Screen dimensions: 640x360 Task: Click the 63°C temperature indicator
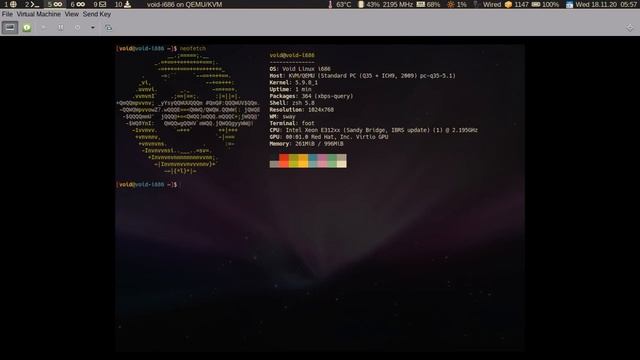[x=340, y=4]
